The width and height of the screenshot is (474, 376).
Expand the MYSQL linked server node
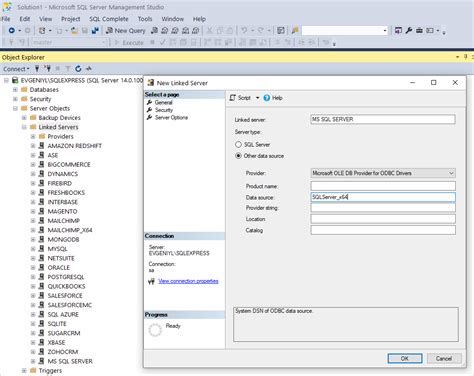[x=33, y=248]
